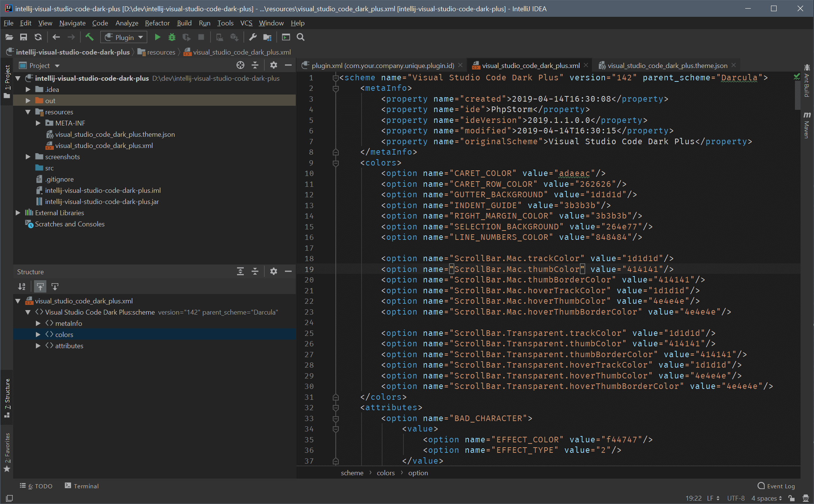Open the Terminal tool window
814x504 pixels.
point(82,486)
